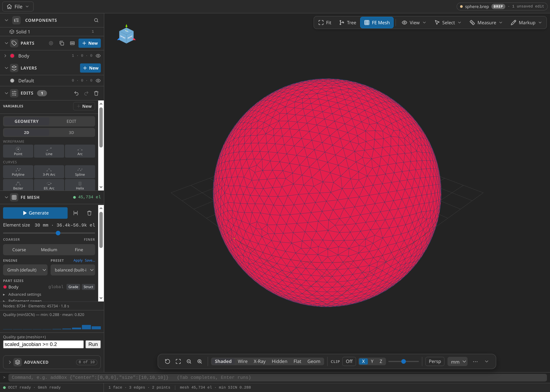Switch to the EDIT tab
The image size is (550, 392).
pos(71,121)
